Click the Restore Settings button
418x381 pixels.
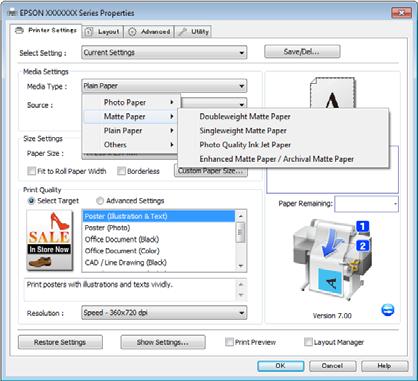click(x=60, y=342)
